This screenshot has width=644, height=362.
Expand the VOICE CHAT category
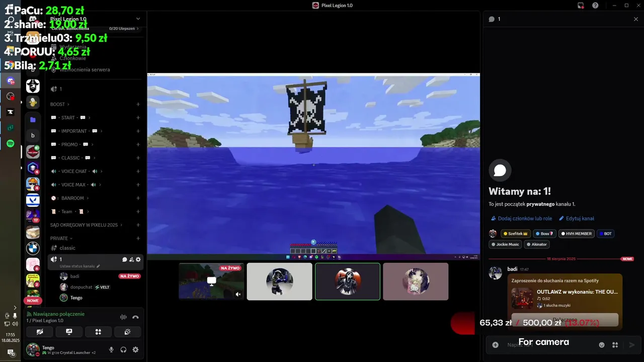(76, 171)
